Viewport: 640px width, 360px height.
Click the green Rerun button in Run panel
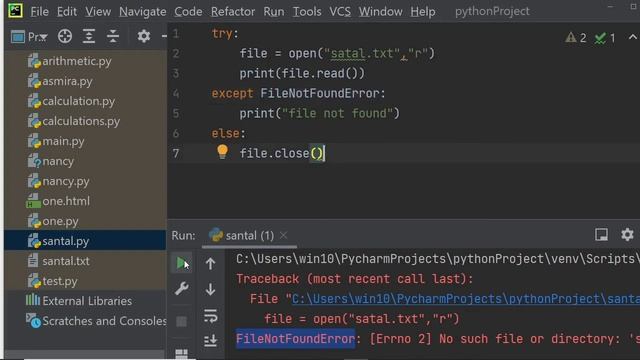[x=182, y=263]
